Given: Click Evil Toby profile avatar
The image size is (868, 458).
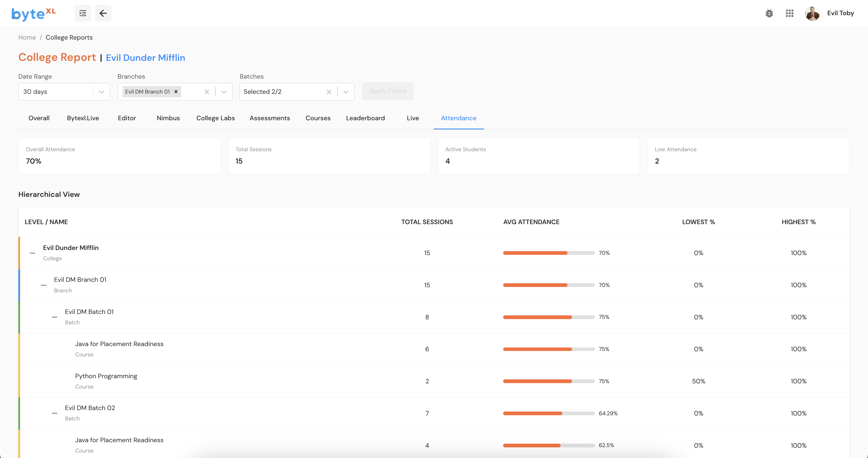Looking at the screenshot, I should click(x=812, y=13).
